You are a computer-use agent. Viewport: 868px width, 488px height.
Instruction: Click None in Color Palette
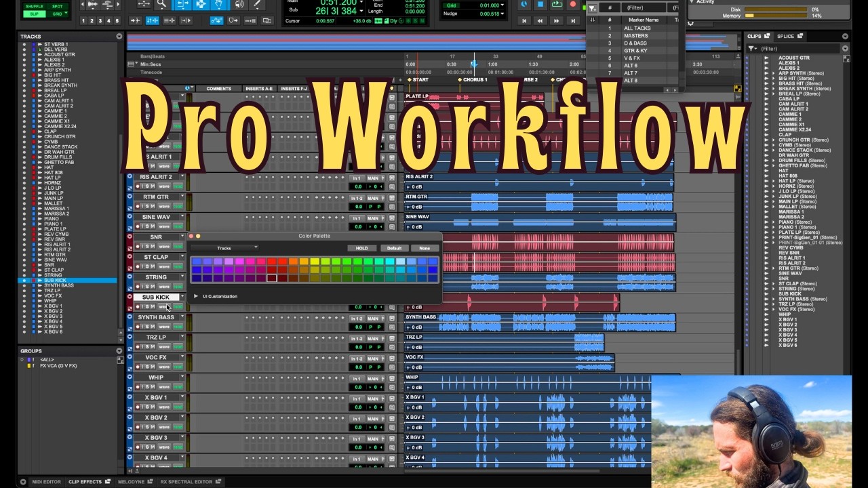point(425,248)
